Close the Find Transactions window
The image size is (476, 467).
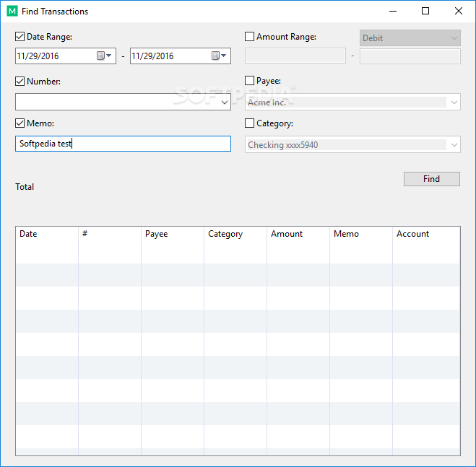pos(459,12)
